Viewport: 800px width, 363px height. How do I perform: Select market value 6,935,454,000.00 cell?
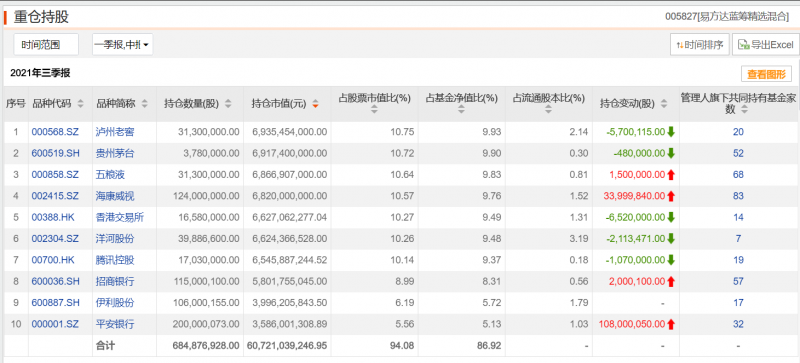[289, 132]
